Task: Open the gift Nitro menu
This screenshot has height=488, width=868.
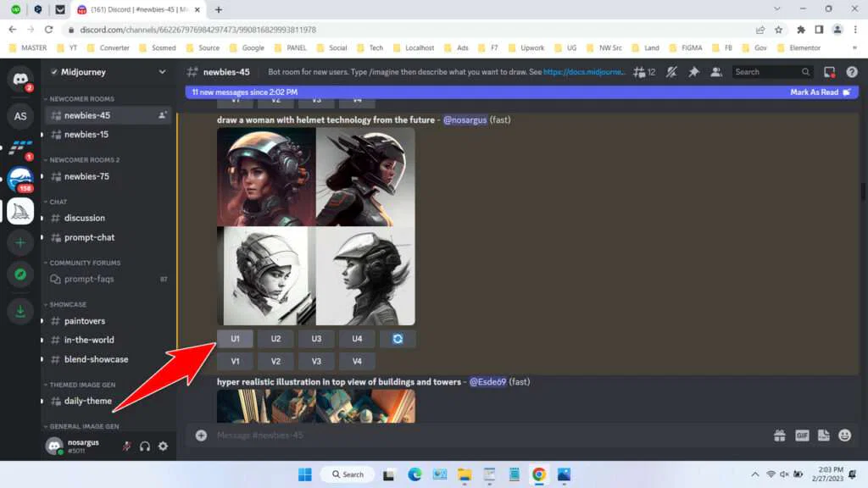Action: click(x=779, y=435)
